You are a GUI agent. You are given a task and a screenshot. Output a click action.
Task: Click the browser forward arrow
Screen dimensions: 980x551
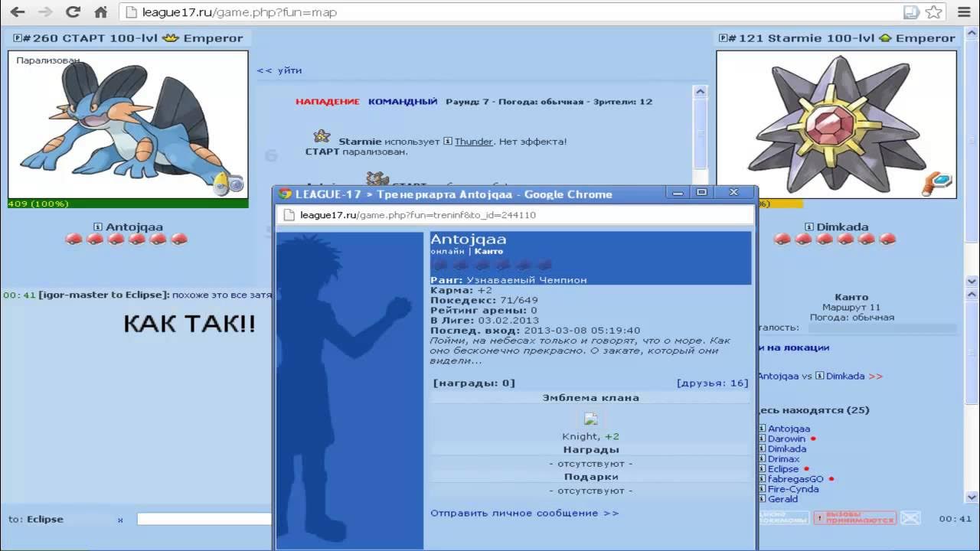(45, 12)
